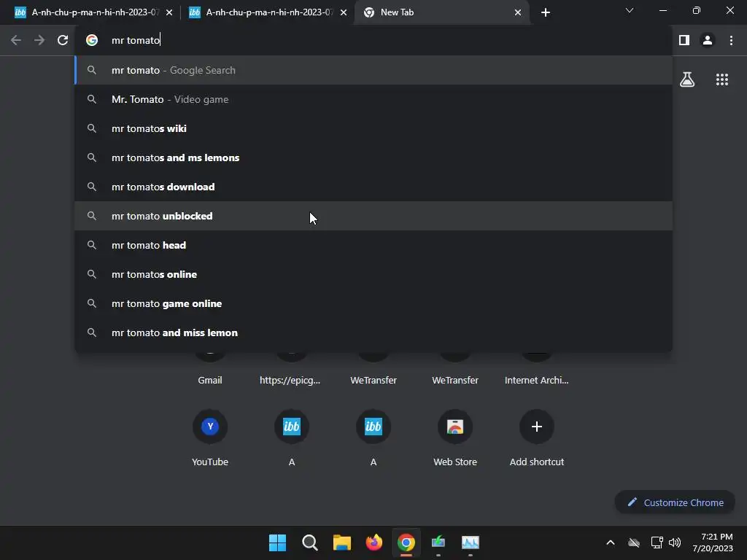Launch Firefox from the taskbar
Screen dimensions: 747x560
374,542
